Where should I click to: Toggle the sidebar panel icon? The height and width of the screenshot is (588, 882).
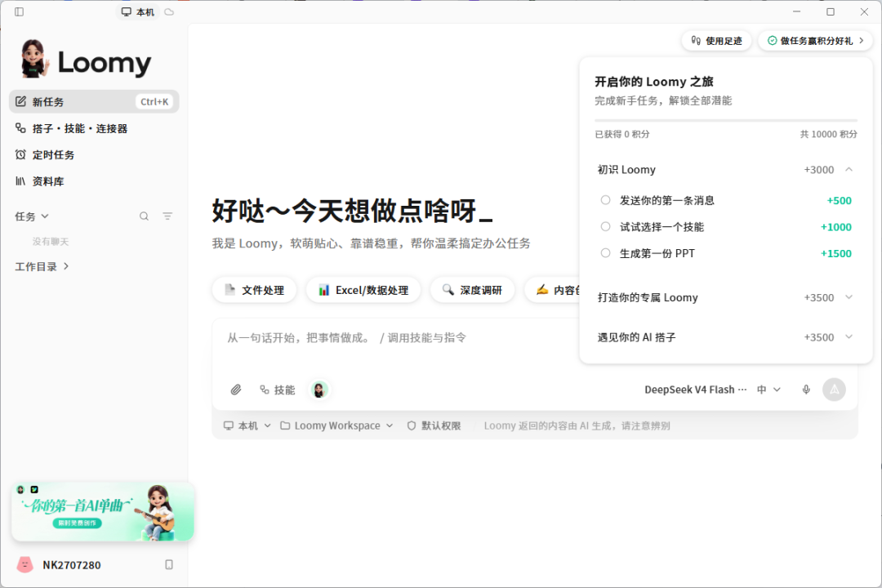pyautogui.click(x=19, y=11)
